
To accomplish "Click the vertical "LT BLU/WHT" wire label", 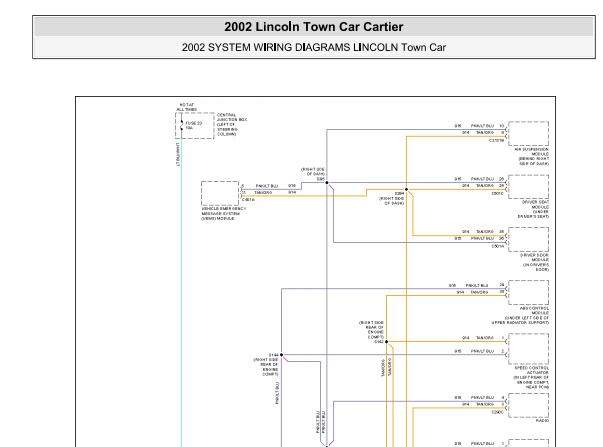I will (x=178, y=154).
